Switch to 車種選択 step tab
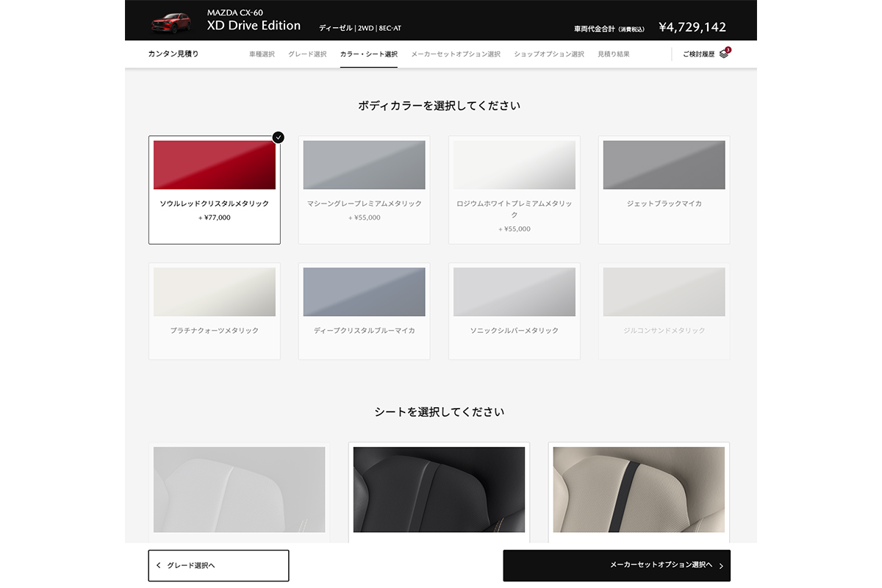This screenshot has width=882, height=588. point(262,54)
